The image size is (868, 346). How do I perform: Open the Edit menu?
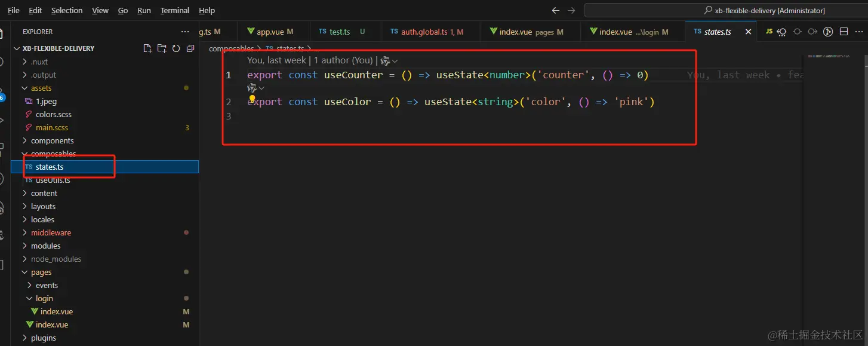pyautogui.click(x=35, y=11)
